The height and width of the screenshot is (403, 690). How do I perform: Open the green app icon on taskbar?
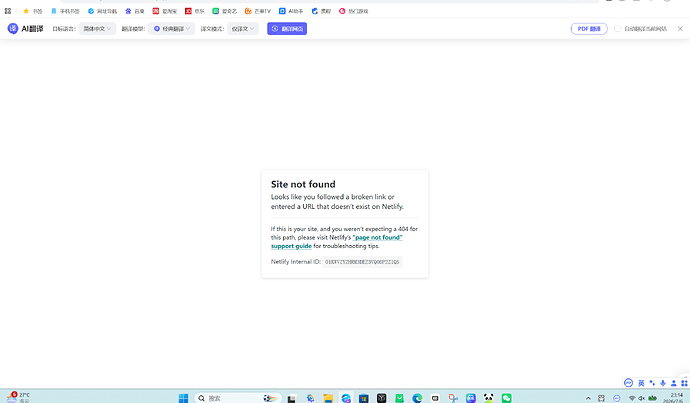tap(399, 398)
